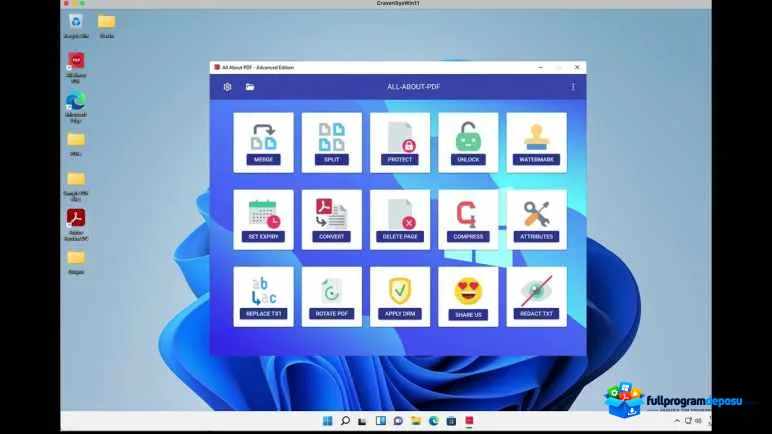Select the Recycle Bin desktop icon

tap(76, 26)
